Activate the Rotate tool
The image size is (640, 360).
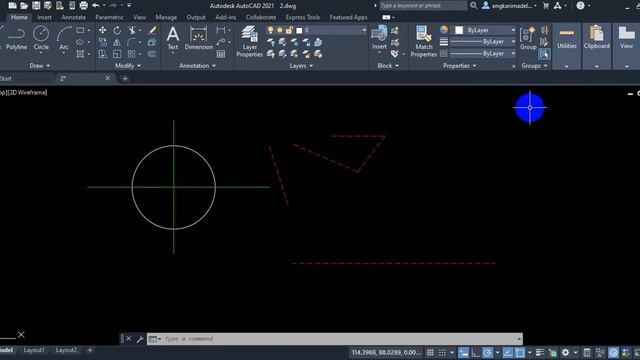click(x=117, y=30)
